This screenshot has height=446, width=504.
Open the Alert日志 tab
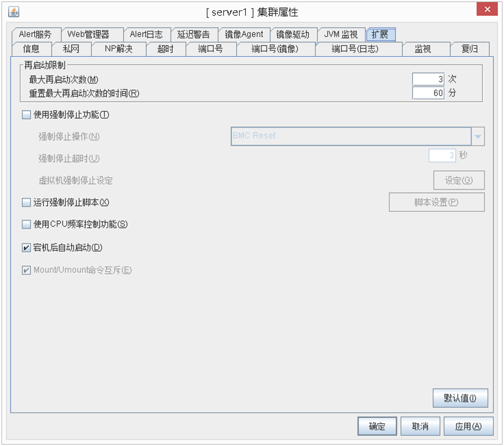pyautogui.click(x=146, y=34)
